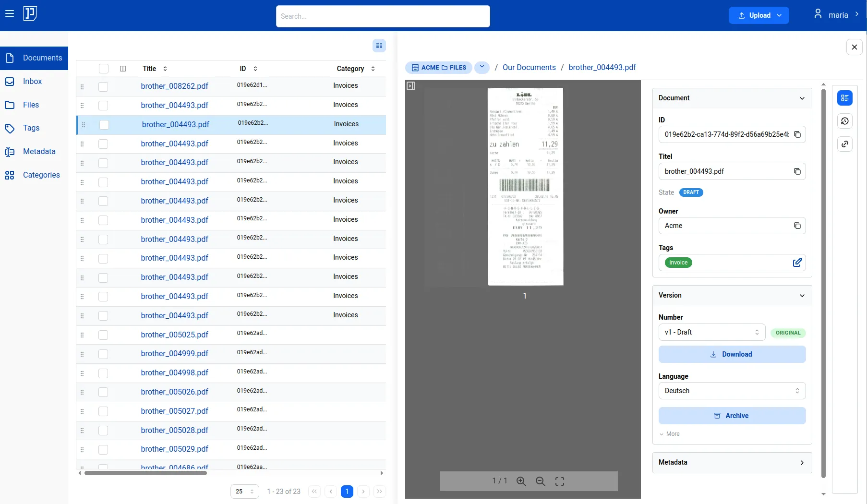Fit document preview to screen
The image size is (867, 504).
(x=560, y=481)
